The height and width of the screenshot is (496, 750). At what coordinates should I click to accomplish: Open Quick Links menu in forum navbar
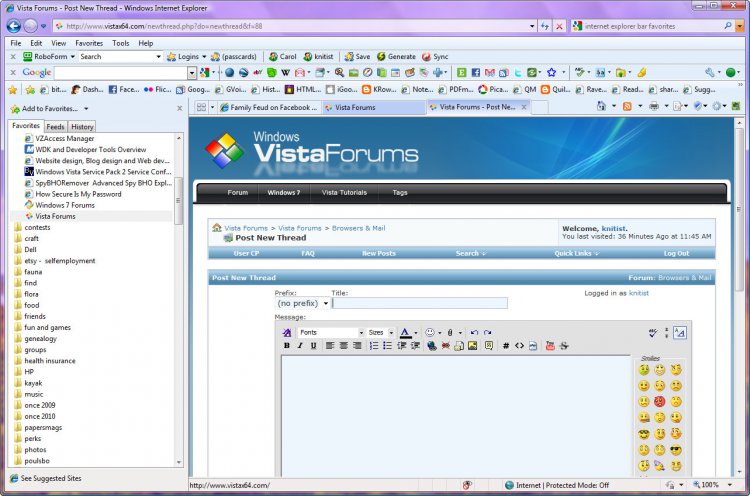(x=576, y=254)
